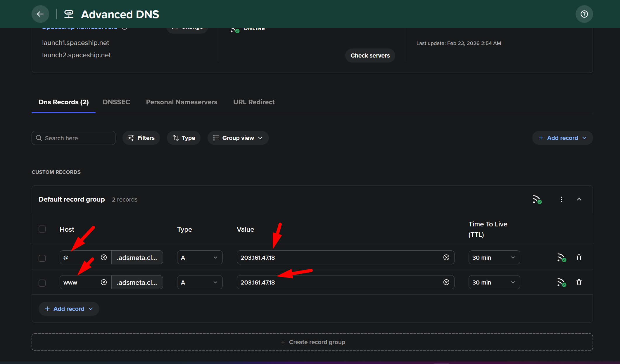Image resolution: width=620 pixels, height=364 pixels.
Task: Check the select-all records checkbox
Action: coord(42,229)
